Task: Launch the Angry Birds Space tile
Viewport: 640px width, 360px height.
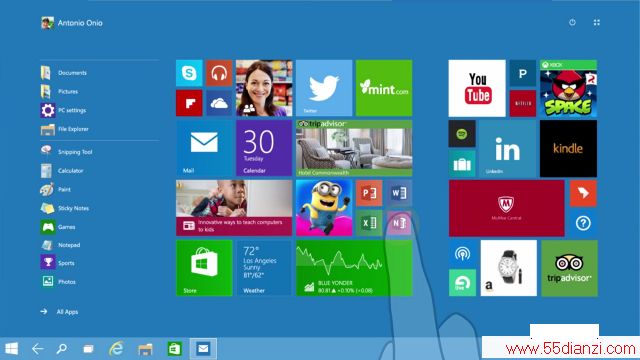Action: pyautogui.click(x=569, y=88)
